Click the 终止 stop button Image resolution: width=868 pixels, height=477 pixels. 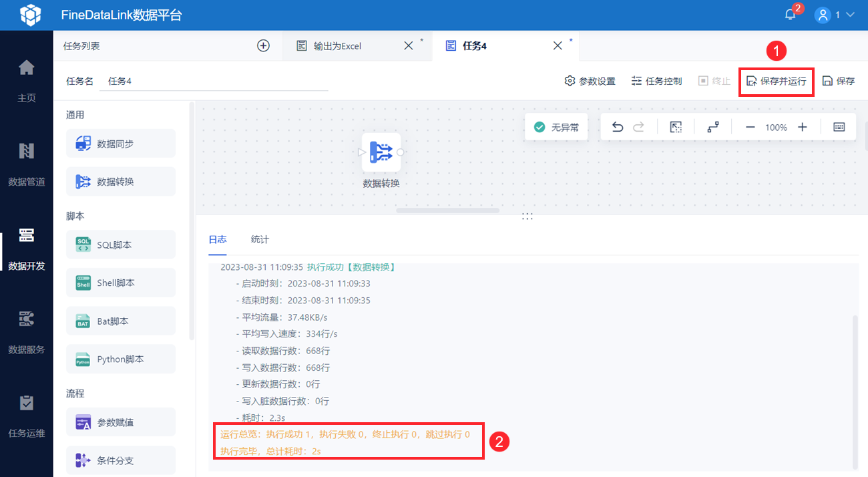click(714, 81)
